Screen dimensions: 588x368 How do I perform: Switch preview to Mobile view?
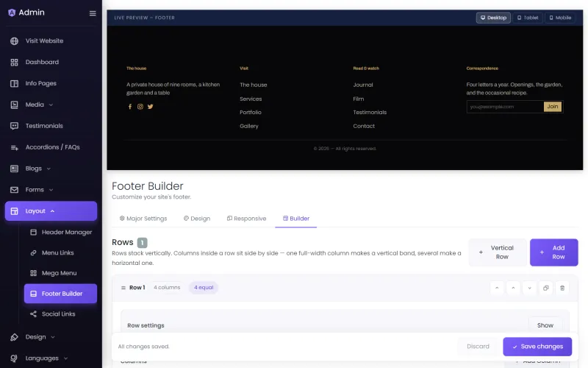tap(560, 18)
